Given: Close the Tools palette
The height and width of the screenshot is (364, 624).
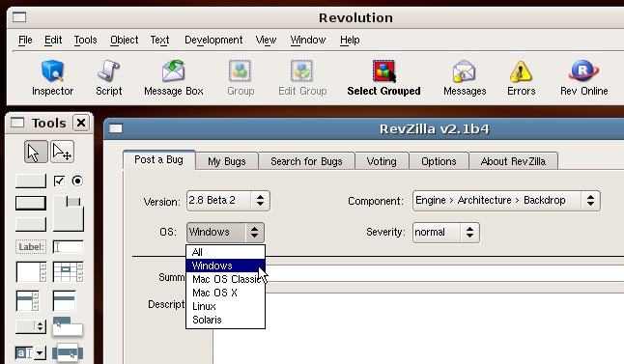Looking at the screenshot, I should click(x=81, y=123).
